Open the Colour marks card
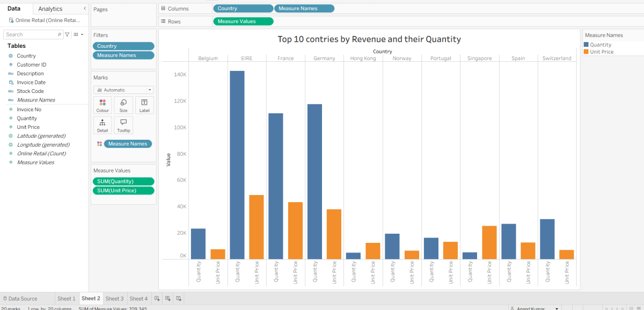Screen dimensions: 644x310 [103, 105]
